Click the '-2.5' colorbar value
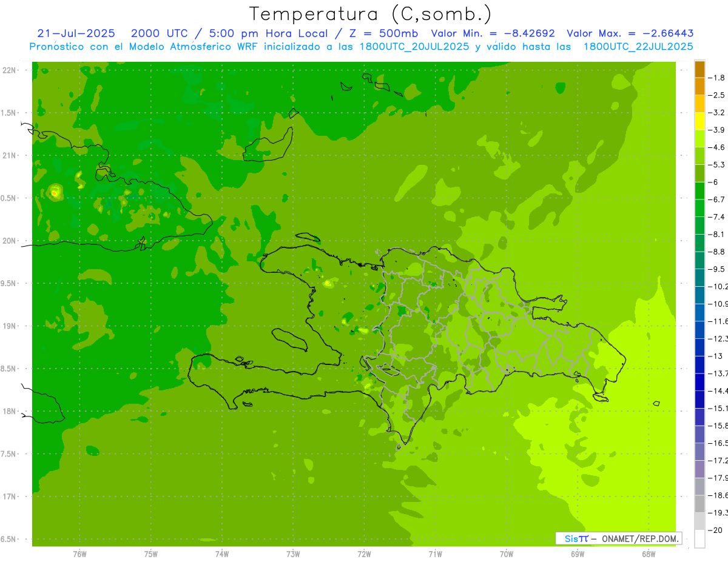This screenshot has width=728, height=562. (x=716, y=95)
